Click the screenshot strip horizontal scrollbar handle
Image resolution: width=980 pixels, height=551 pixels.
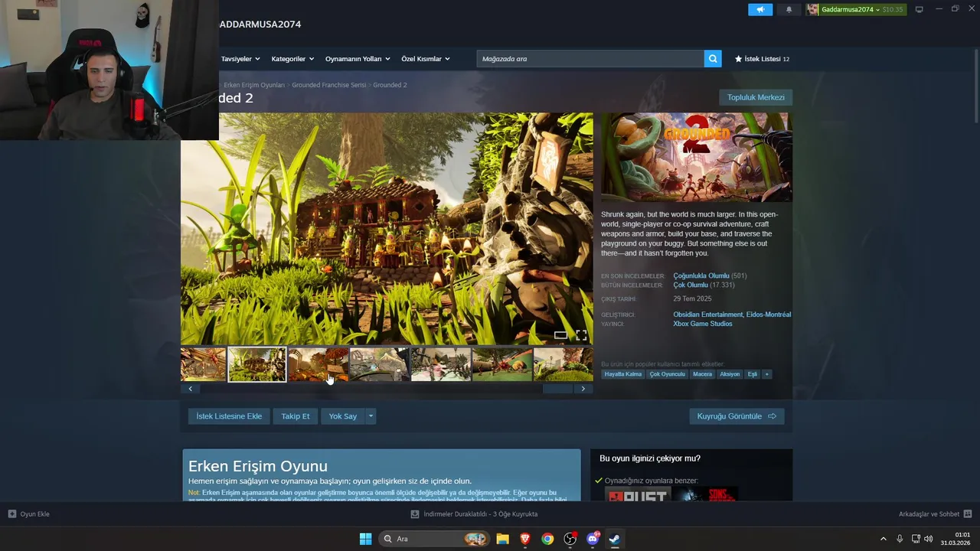pos(557,389)
